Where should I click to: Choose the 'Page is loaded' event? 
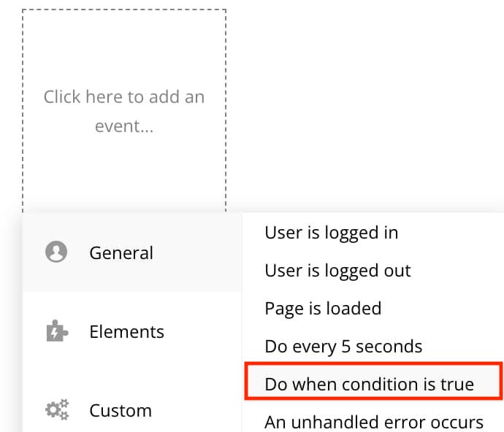click(323, 309)
